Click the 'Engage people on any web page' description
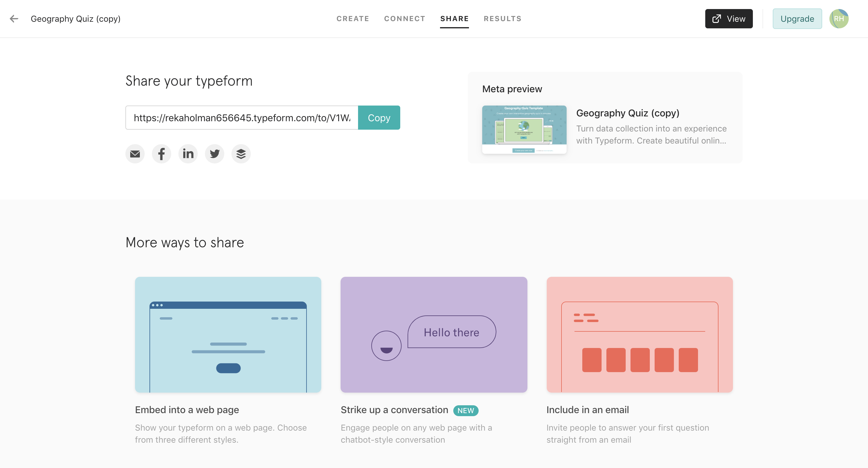This screenshot has width=868, height=468. click(x=416, y=434)
